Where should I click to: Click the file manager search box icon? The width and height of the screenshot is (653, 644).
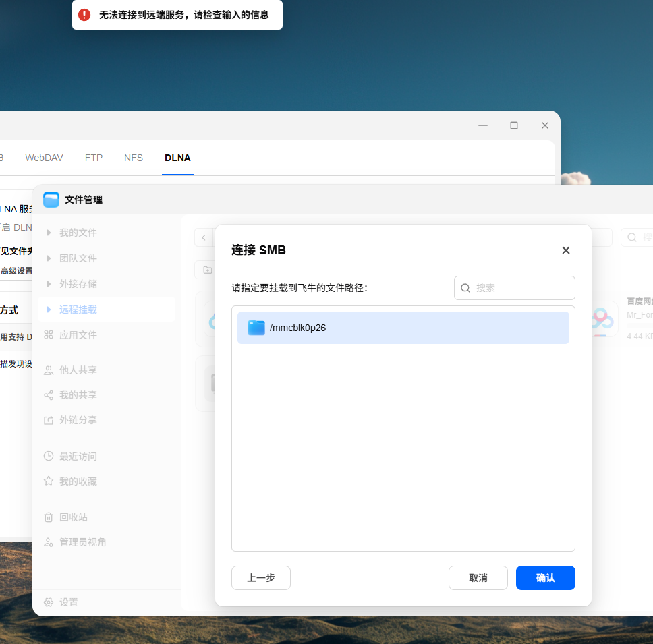point(632,237)
